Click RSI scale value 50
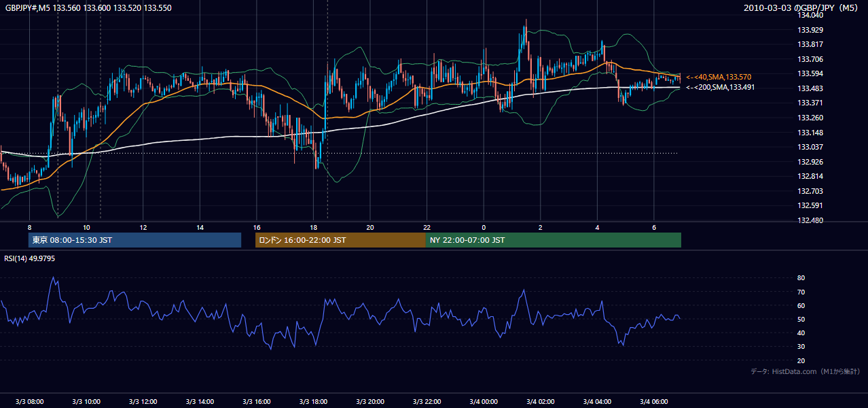 801,319
